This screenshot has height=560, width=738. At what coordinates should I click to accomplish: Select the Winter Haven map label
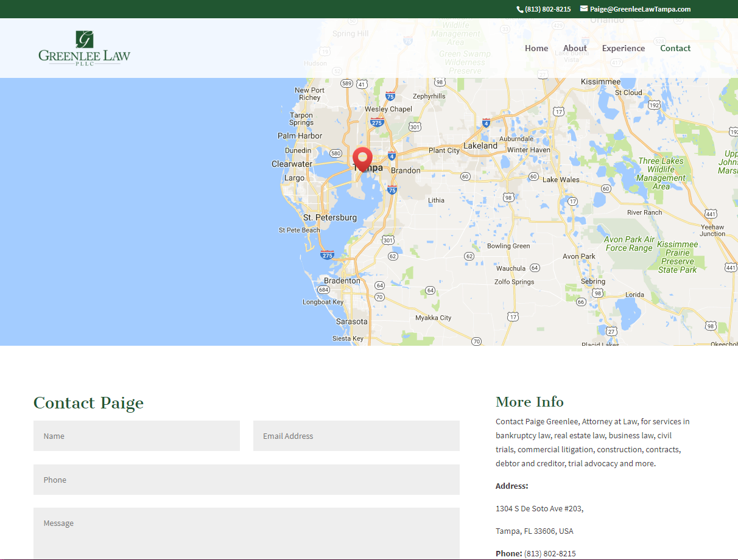tap(529, 150)
